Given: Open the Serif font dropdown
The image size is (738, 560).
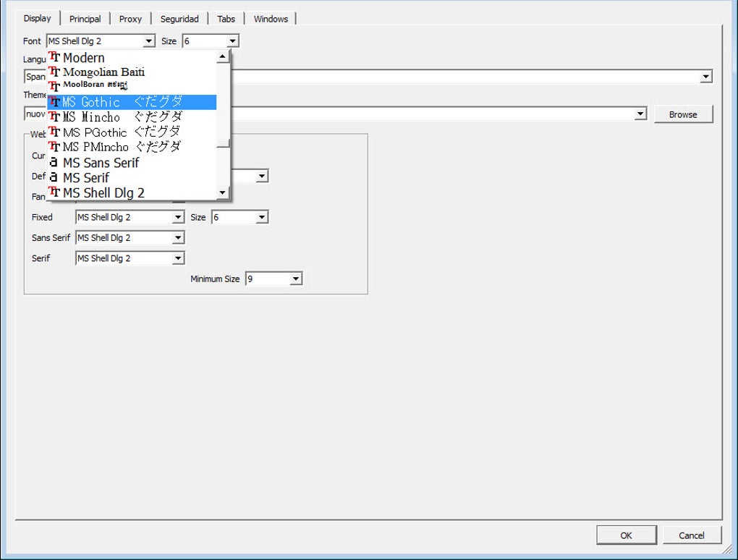Looking at the screenshot, I should tap(178, 258).
